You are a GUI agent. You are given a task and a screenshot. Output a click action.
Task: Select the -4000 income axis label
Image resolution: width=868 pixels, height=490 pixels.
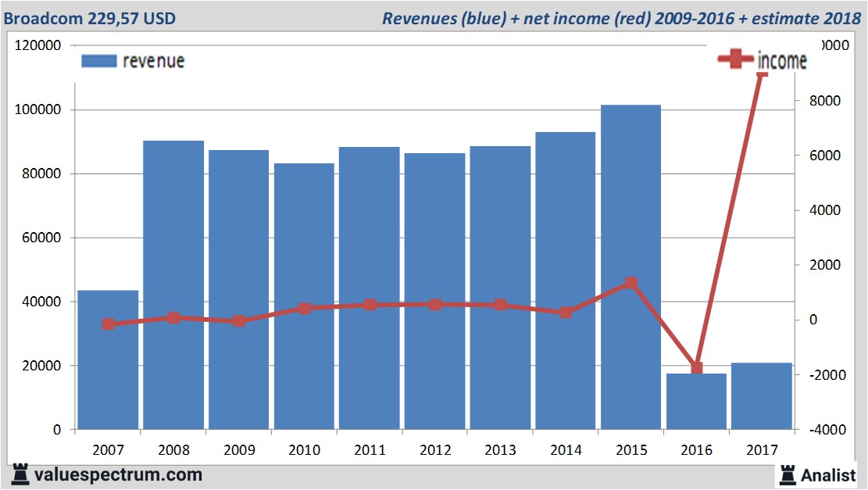click(x=827, y=430)
